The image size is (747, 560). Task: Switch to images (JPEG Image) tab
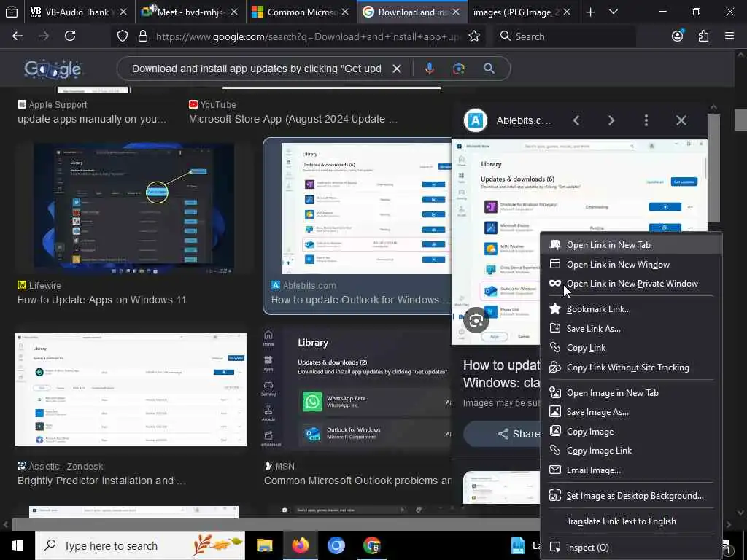tap(522, 12)
